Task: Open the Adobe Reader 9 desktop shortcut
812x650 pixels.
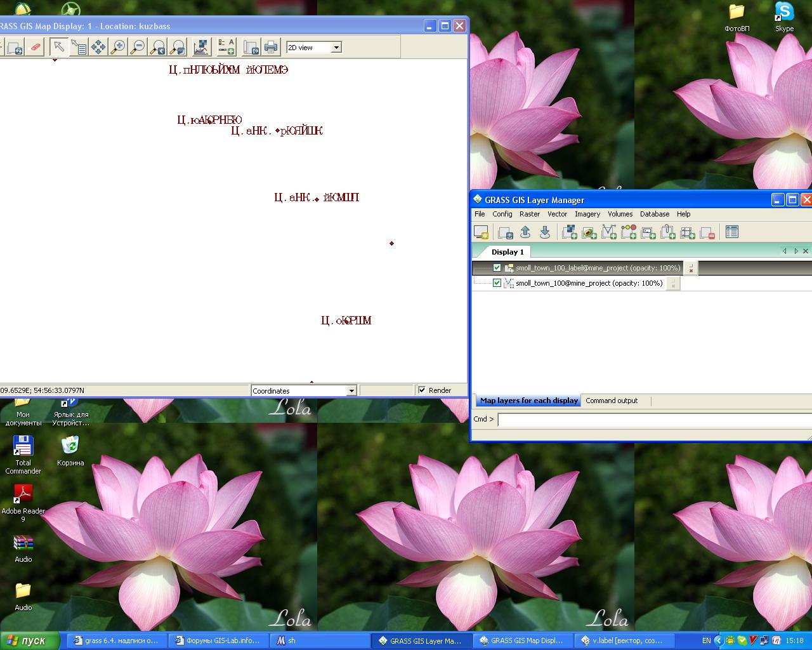Action: [x=23, y=503]
